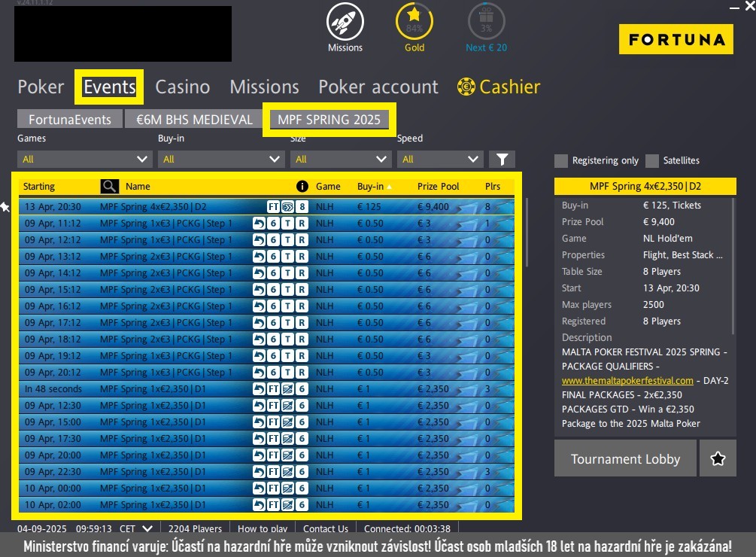Open the Speed filter dropdown
756x557 pixels.
[440, 159]
